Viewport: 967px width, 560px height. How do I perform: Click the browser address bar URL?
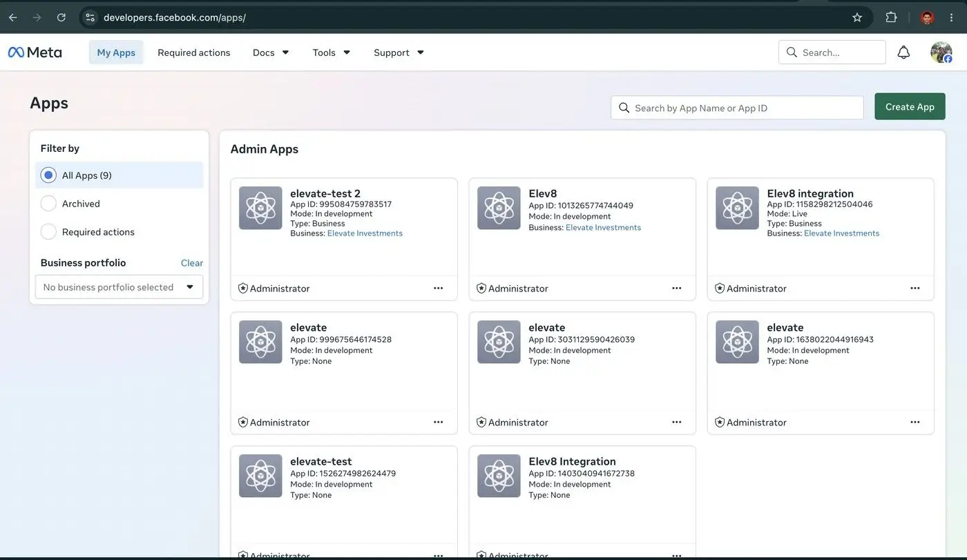click(x=174, y=17)
